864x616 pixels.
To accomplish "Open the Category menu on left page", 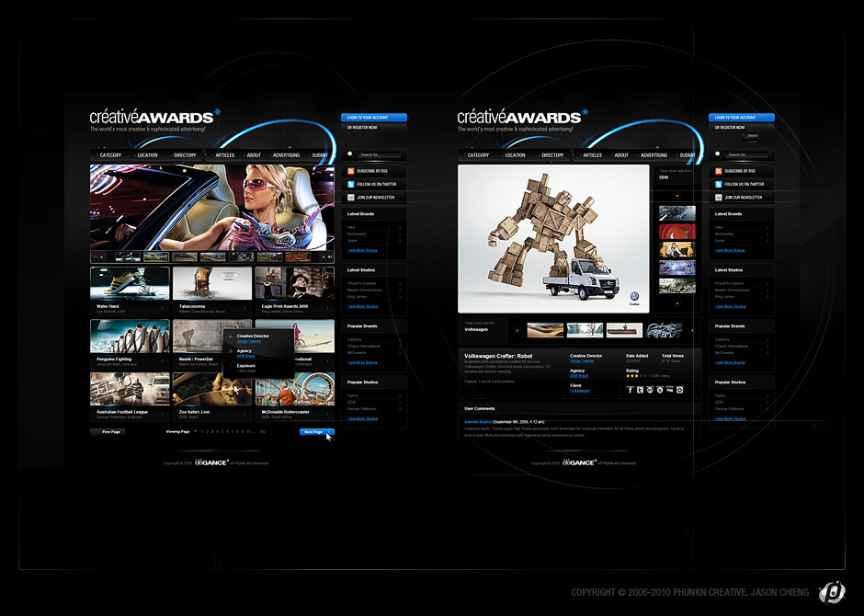I will pyautogui.click(x=110, y=155).
